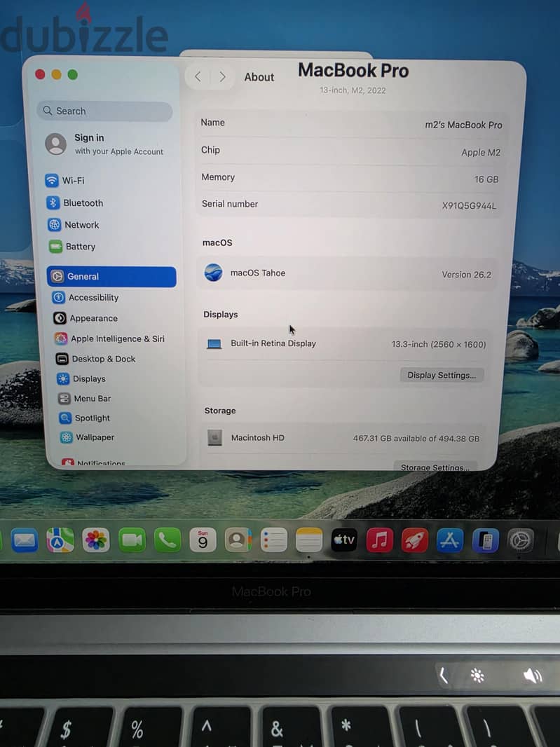
Task: Click the green zoom window button
Action: pyautogui.click(x=72, y=74)
